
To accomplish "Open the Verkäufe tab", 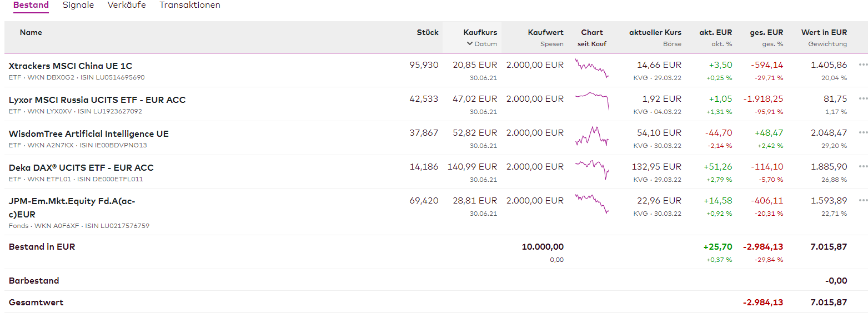I will 127,5.
